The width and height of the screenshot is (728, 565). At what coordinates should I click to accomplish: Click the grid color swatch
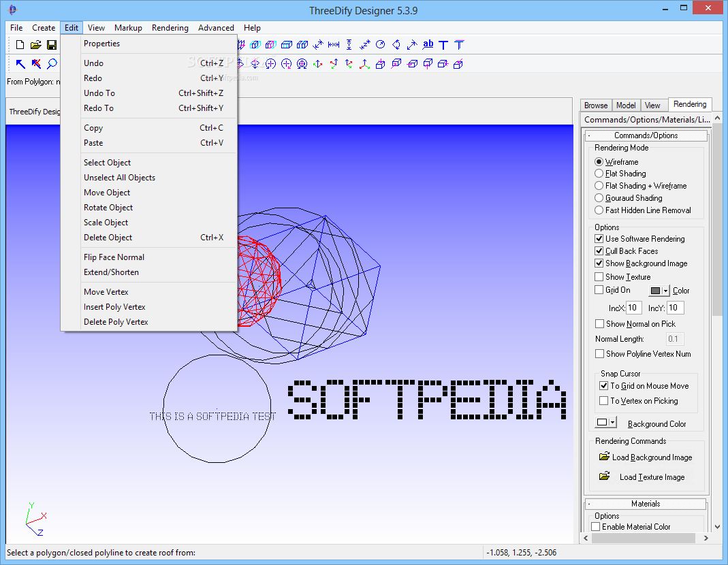(655, 291)
